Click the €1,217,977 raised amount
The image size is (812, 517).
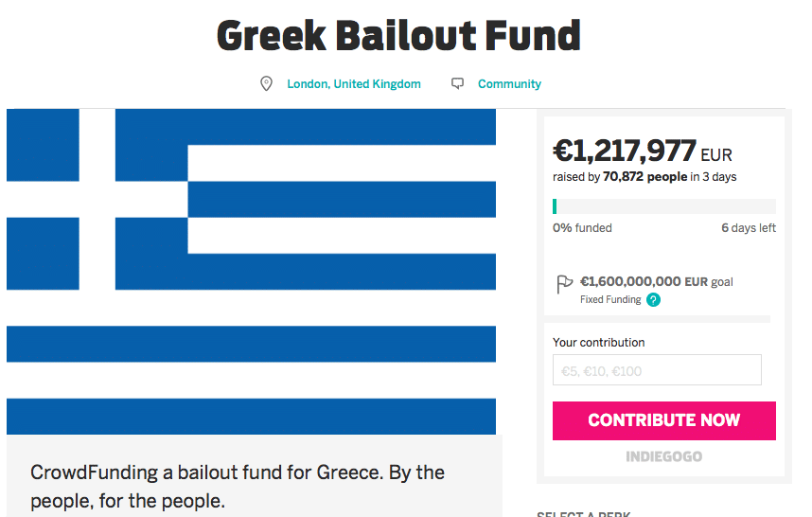(624, 151)
